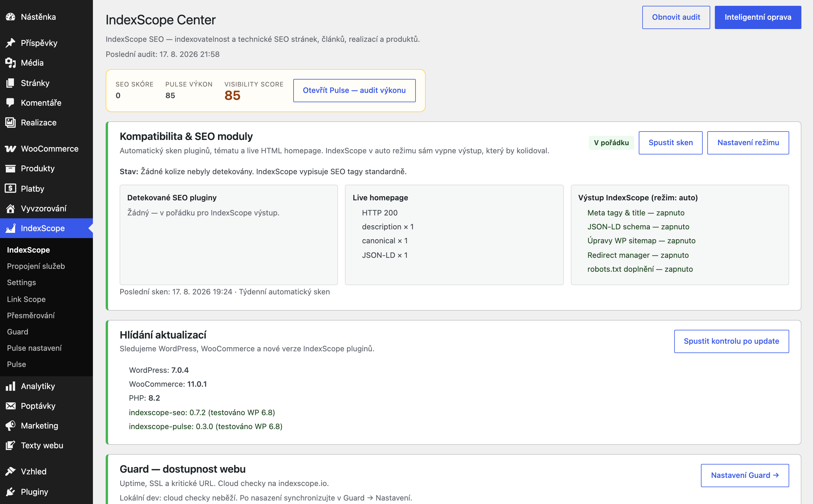Click 'Meta tagy & title — zapnuto'
Image resolution: width=813 pixels, height=504 pixels.
click(636, 213)
